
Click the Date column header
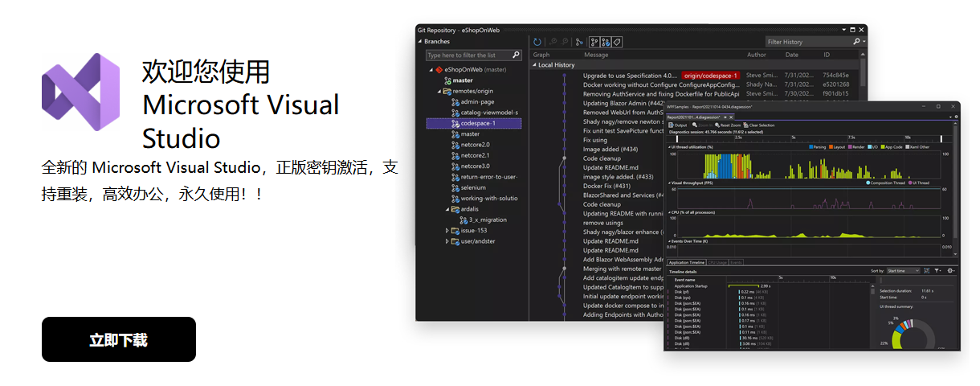(792, 55)
